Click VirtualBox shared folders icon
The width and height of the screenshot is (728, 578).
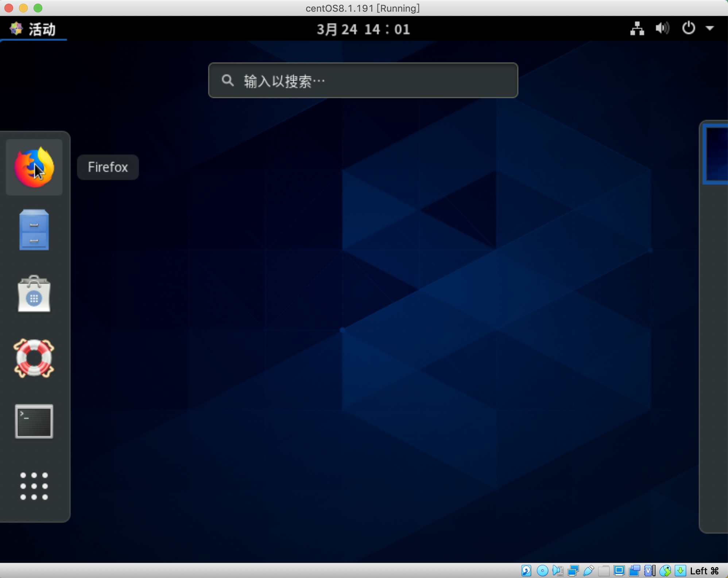click(x=604, y=570)
